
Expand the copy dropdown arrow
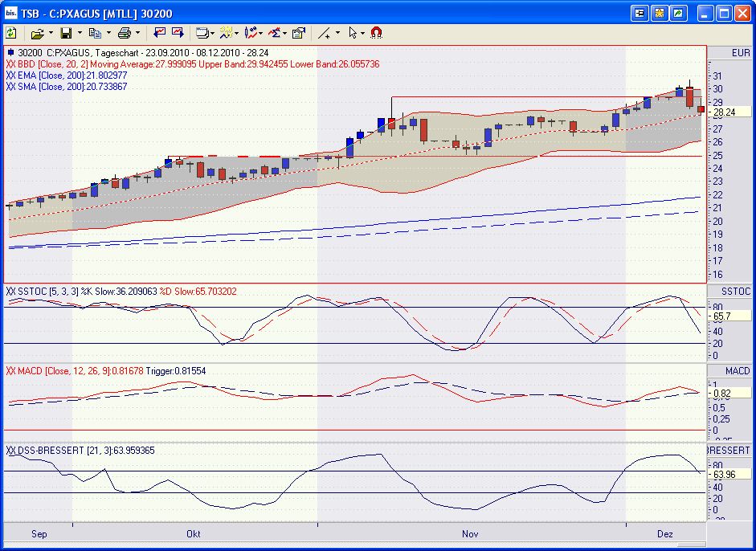coord(108,33)
